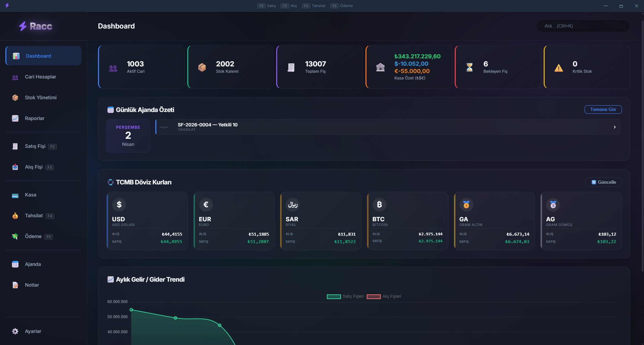
Task: Expand the SF-2026-0004 agenda item chevron
Action: click(615, 127)
